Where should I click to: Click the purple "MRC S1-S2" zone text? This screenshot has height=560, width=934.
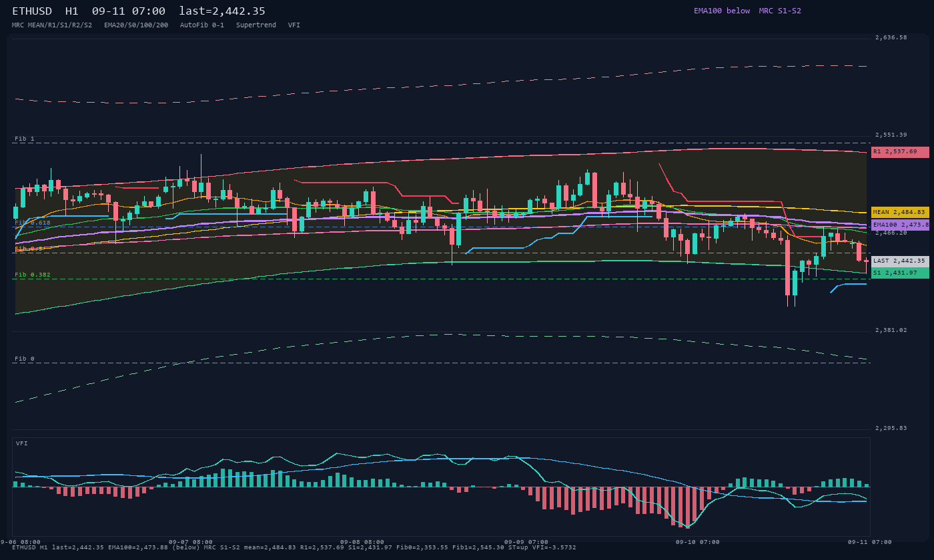tap(780, 11)
